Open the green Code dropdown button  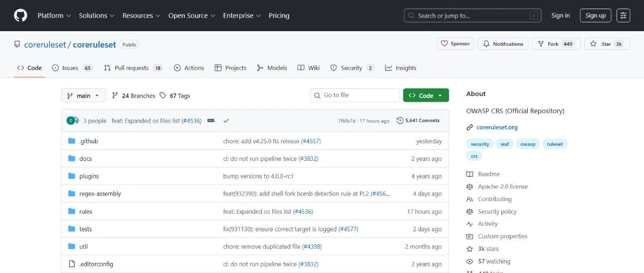(x=426, y=96)
